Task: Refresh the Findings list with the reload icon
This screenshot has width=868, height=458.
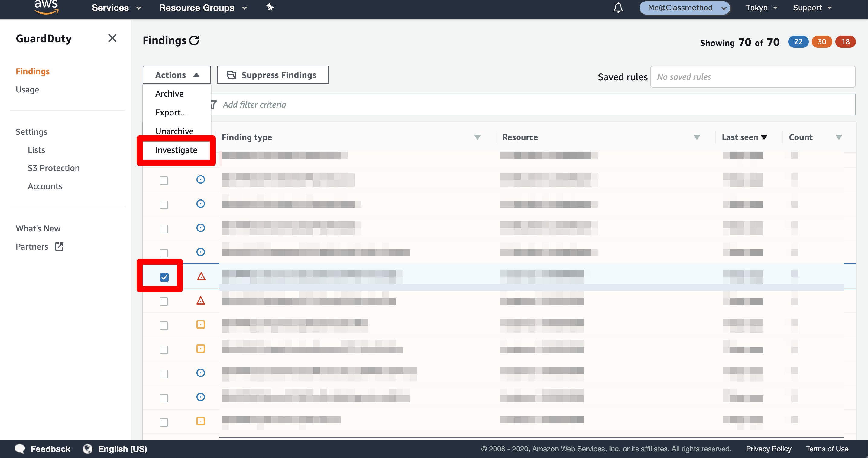Action: 194,40
